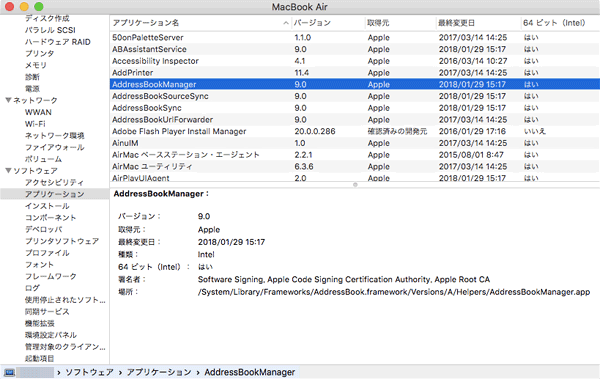Click アプリケーション in the path bar

tap(159, 372)
